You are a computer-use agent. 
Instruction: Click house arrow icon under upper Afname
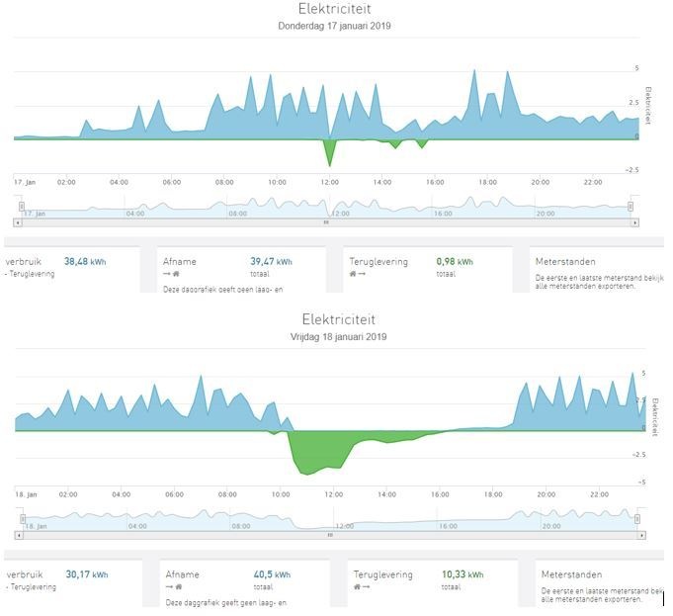point(171,274)
